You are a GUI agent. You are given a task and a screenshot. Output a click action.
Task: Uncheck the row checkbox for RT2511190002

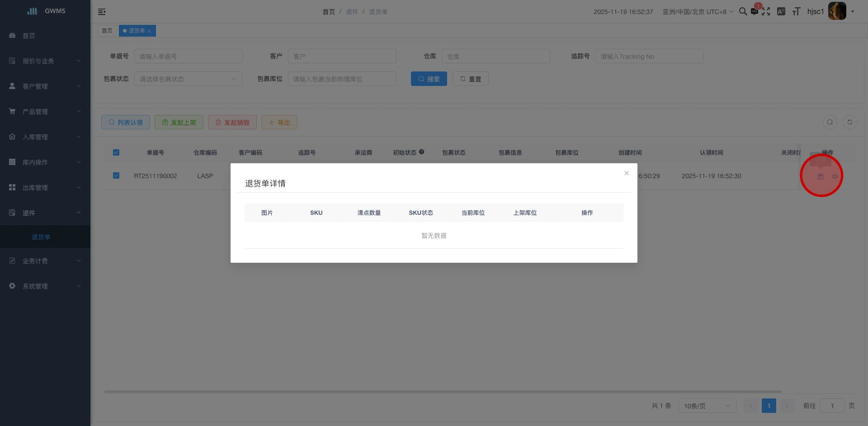click(116, 175)
